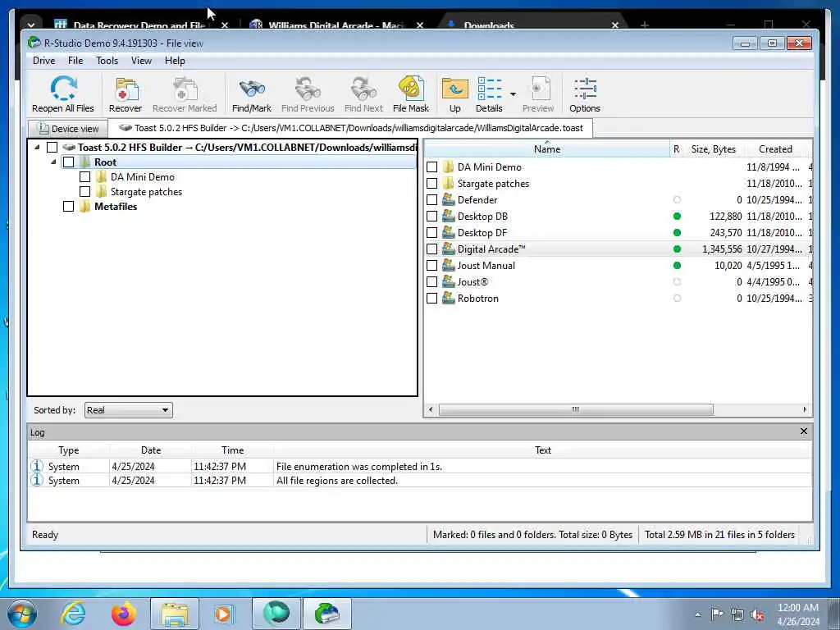
Task: Click the Digital Arcade file icon
Action: (x=449, y=249)
